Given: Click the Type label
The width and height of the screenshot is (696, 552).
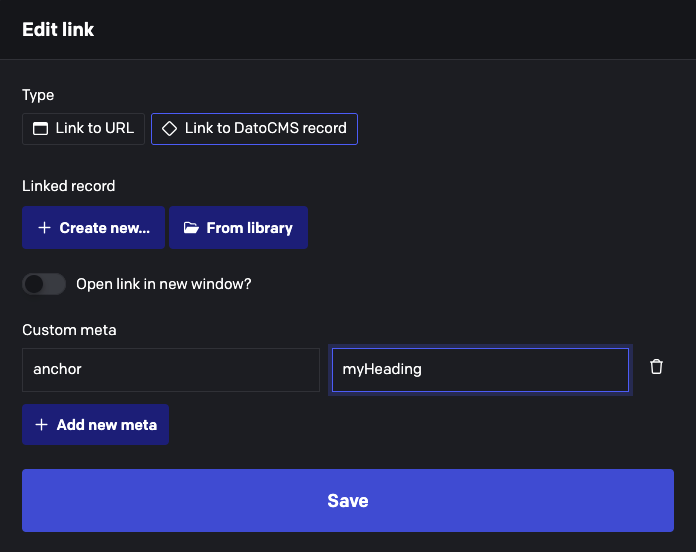Looking at the screenshot, I should tap(38, 95).
